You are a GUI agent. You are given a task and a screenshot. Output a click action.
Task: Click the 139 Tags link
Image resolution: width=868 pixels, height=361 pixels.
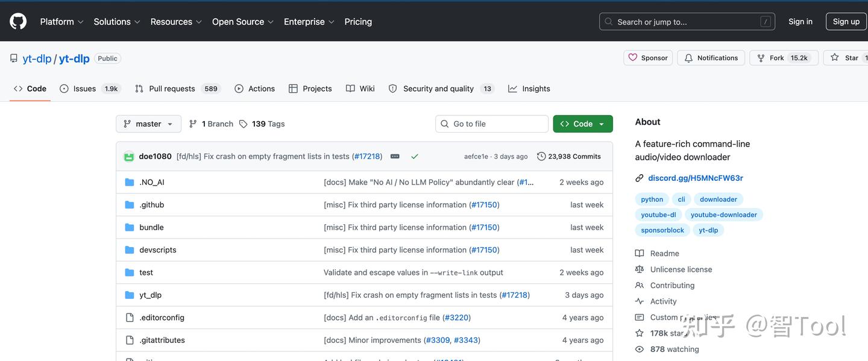262,124
